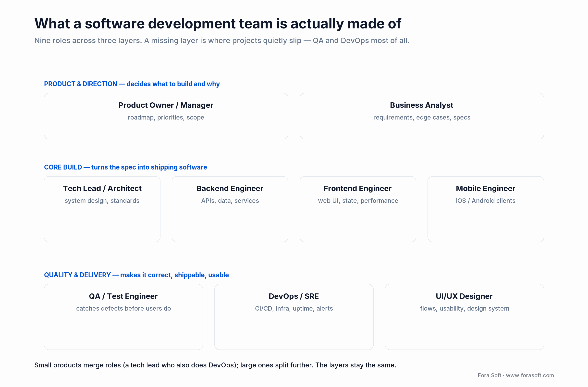
Task: Select the Backend Engineer card title
Action: click(x=230, y=188)
